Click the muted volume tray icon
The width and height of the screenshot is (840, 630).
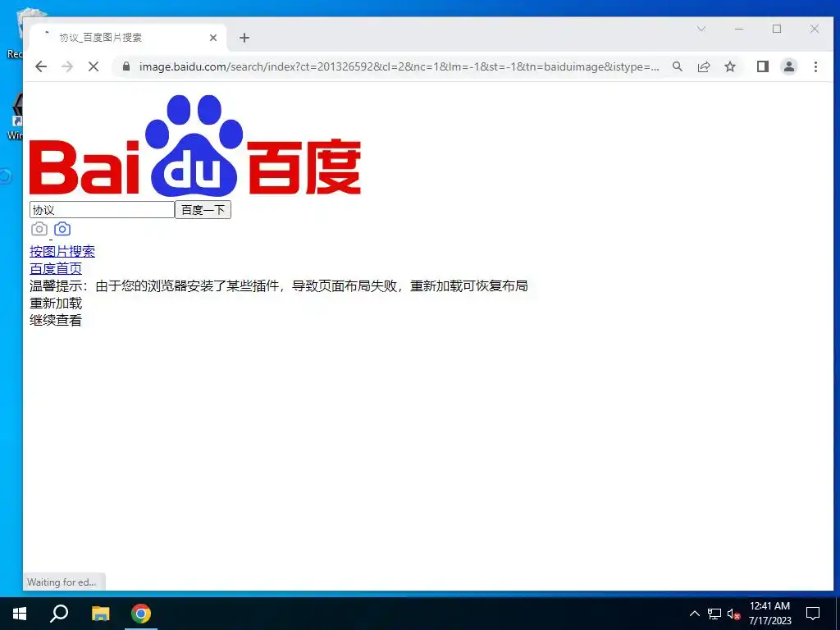(x=733, y=614)
